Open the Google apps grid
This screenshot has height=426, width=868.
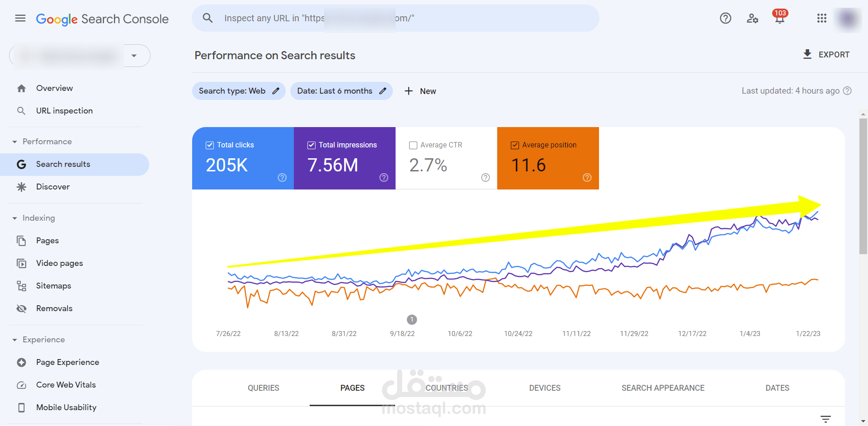822,18
